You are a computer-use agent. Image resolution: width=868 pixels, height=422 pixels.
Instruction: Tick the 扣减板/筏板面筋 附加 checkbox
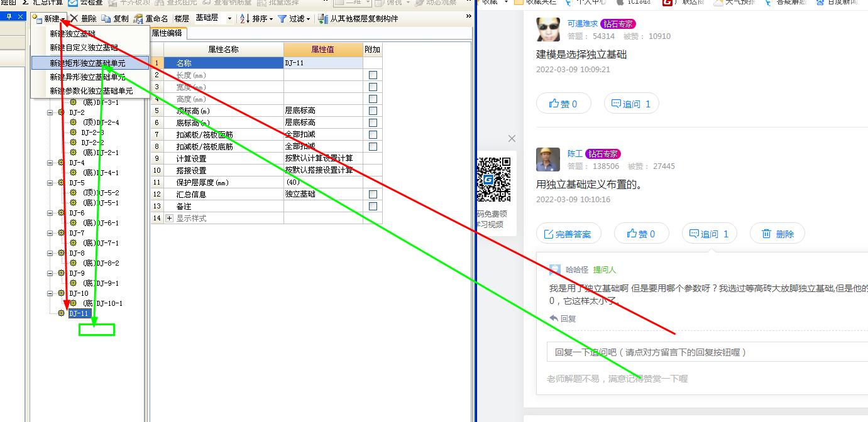pyautogui.click(x=373, y=135)
